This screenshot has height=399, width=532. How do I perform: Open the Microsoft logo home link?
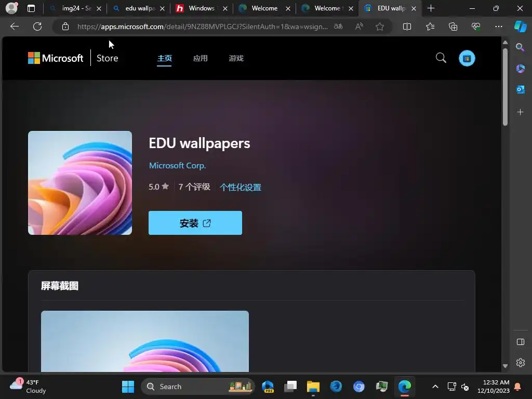pyautogui.click(x=56, y=58)
